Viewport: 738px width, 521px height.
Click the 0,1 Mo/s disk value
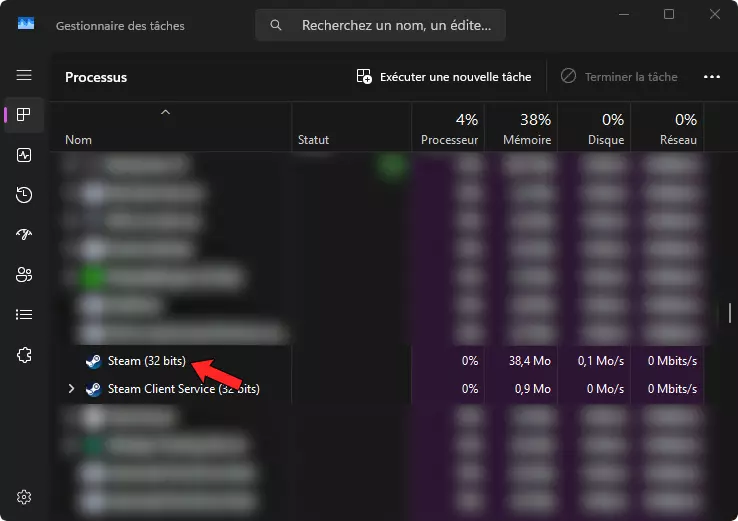(601, 361)
